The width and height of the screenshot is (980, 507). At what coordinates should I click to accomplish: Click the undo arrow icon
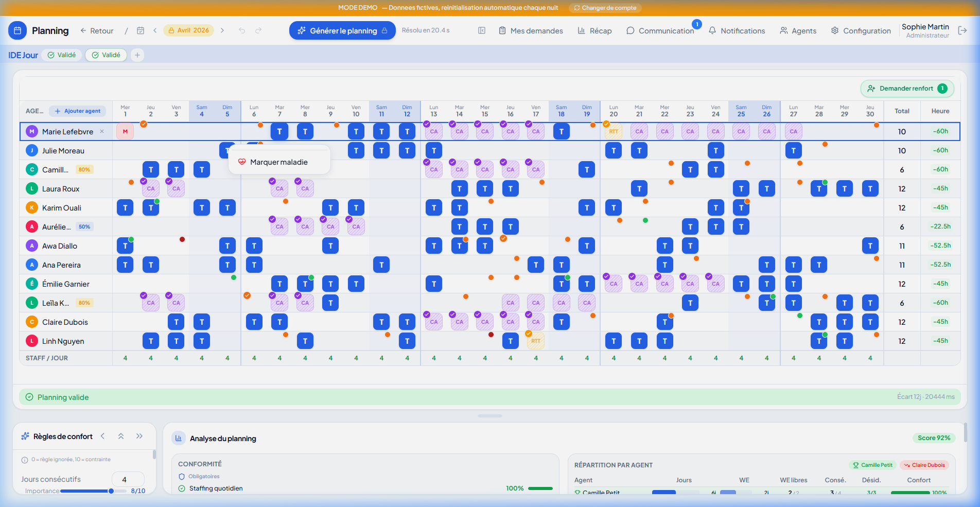242,30
